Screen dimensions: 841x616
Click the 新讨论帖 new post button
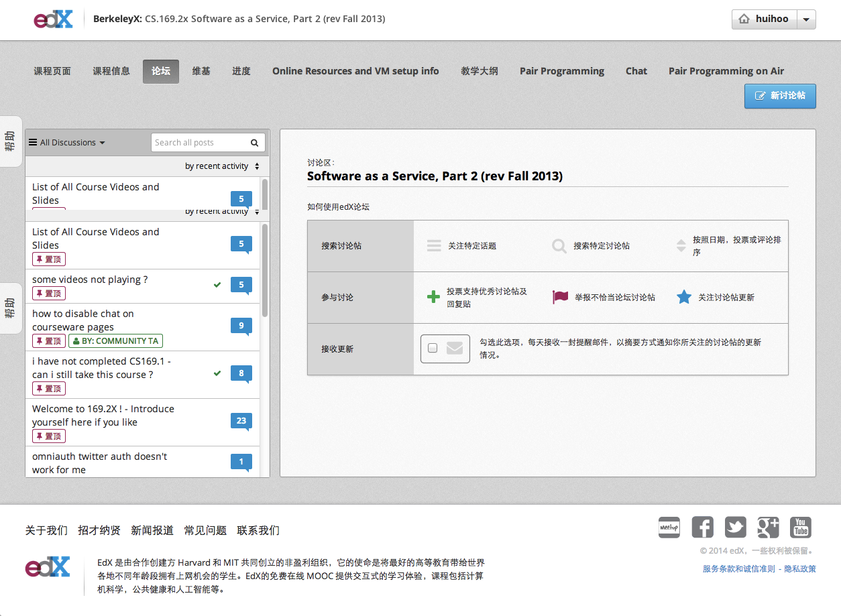tap(780, 96)
